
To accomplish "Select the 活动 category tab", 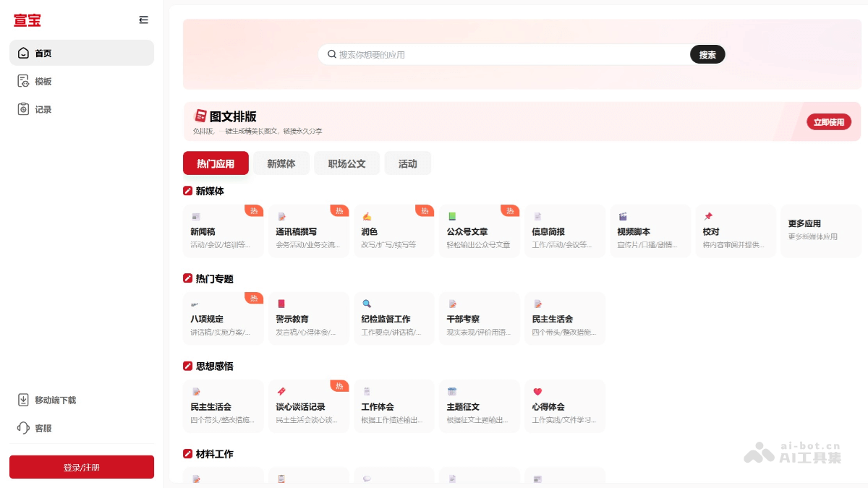I will (x=407, y=163).
